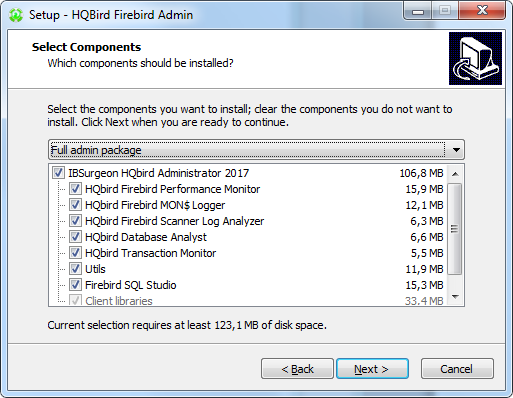Uncheck HQbird Transaction Monitor component
Screen dimensions: 513x398
pos(75,253)
